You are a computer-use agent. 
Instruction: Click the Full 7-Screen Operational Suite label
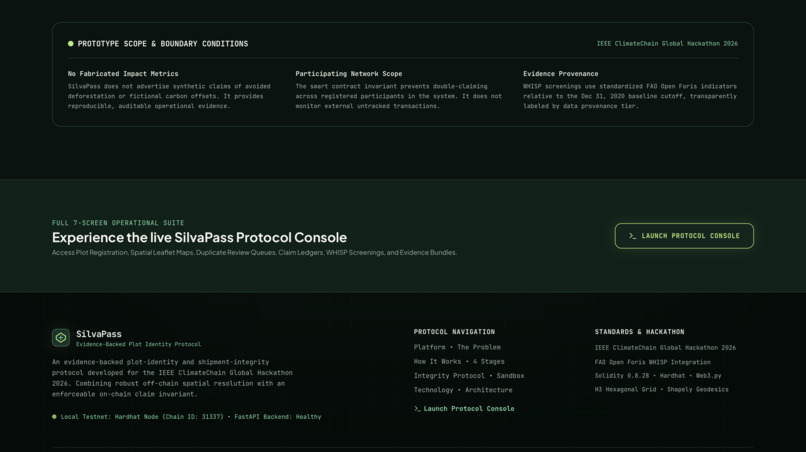[x=118, y=223]
